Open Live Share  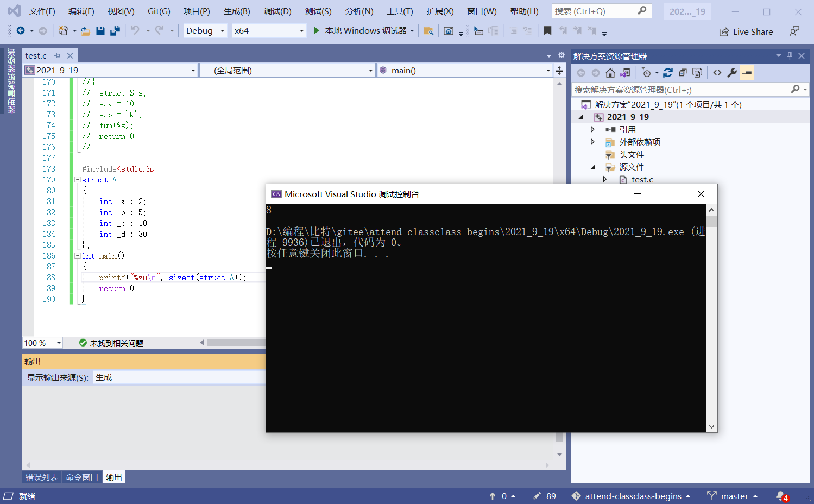point(746,31)
